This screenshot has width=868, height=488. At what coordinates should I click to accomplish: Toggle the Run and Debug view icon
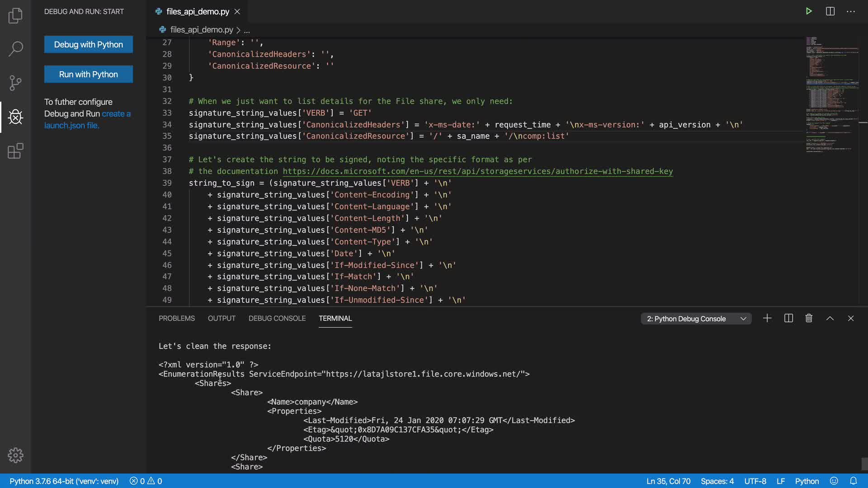coord(15,117)
